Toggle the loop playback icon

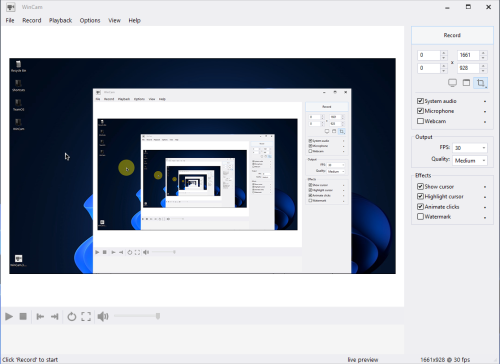72,316
